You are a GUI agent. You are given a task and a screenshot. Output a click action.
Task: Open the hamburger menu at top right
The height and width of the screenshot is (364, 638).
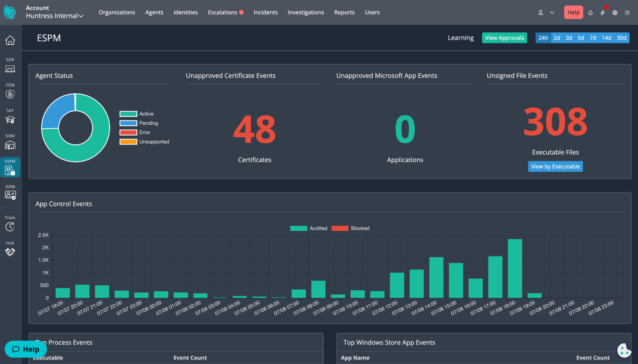(x=627, y=12)
